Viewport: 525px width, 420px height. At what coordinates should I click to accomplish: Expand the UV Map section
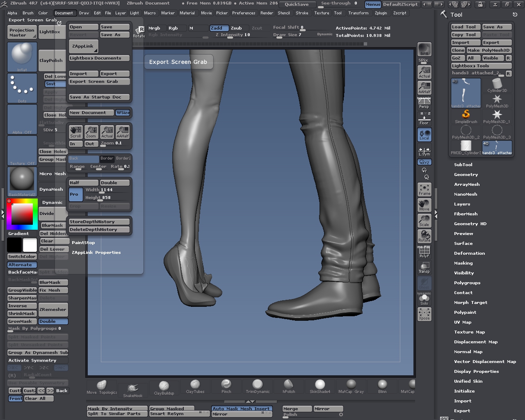[x=463, y=322]
